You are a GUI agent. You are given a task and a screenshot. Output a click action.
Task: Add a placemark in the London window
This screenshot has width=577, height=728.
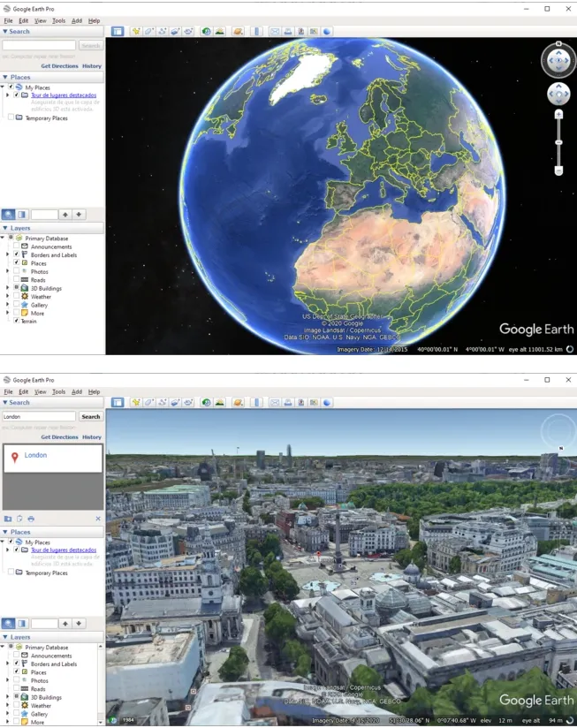(x=136, y=403)
